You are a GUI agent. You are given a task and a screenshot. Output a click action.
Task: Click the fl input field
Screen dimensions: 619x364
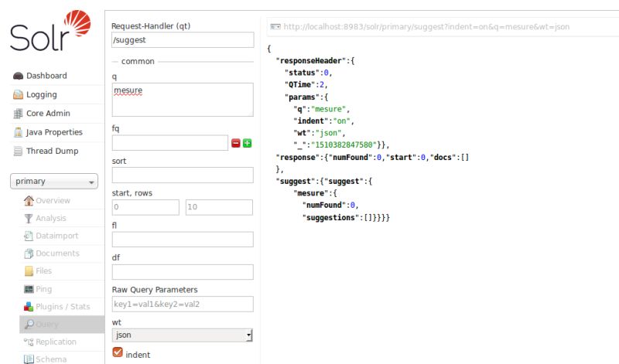coord(183,240)
